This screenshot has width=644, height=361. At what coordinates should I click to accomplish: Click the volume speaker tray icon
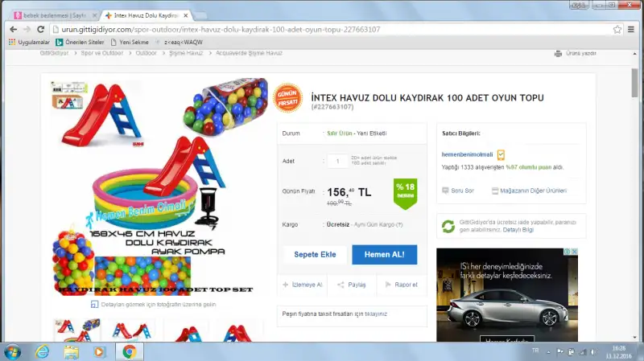(593, 352)
